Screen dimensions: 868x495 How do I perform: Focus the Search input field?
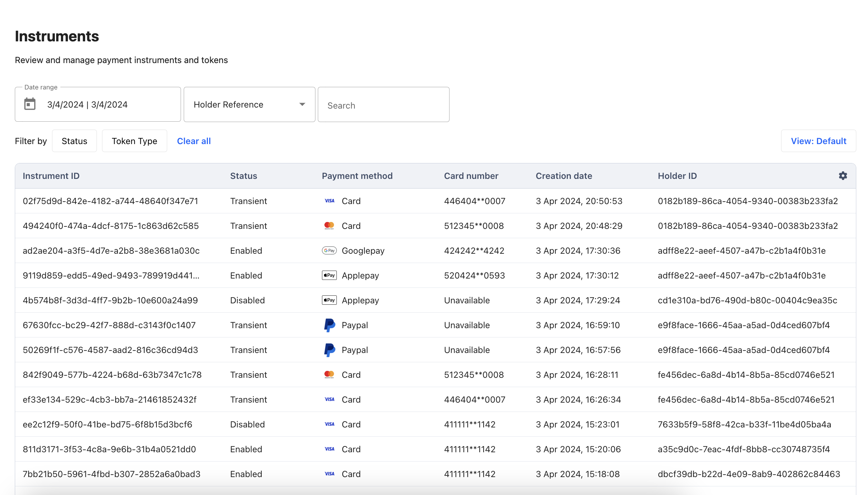click(383, 104)
